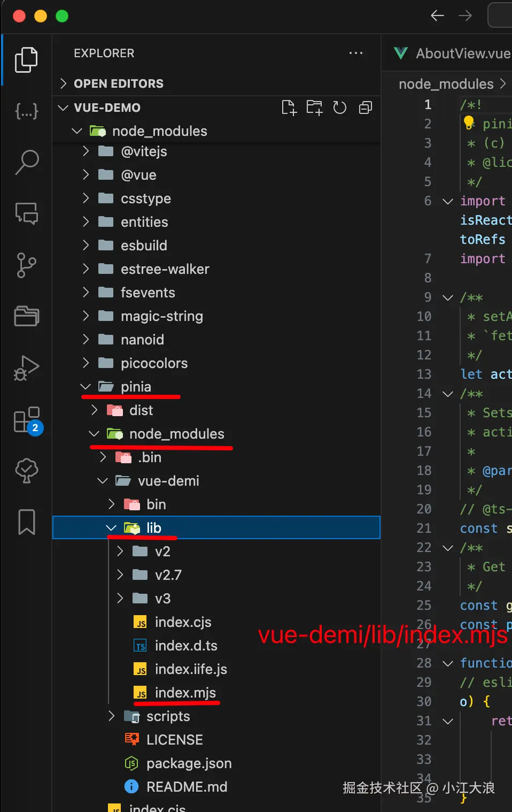Collapse the selected lib folder
Screen dimensions: 512x812
216,528
